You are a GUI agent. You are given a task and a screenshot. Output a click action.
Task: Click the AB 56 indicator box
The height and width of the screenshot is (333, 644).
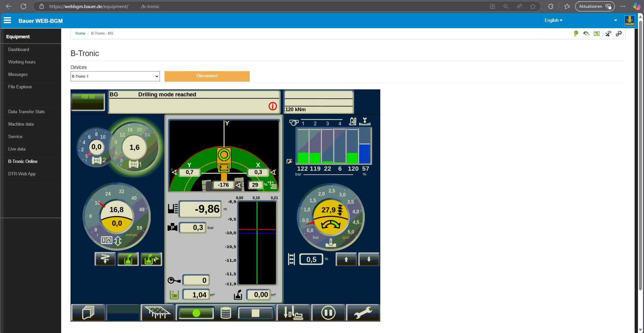click(88, 101)
